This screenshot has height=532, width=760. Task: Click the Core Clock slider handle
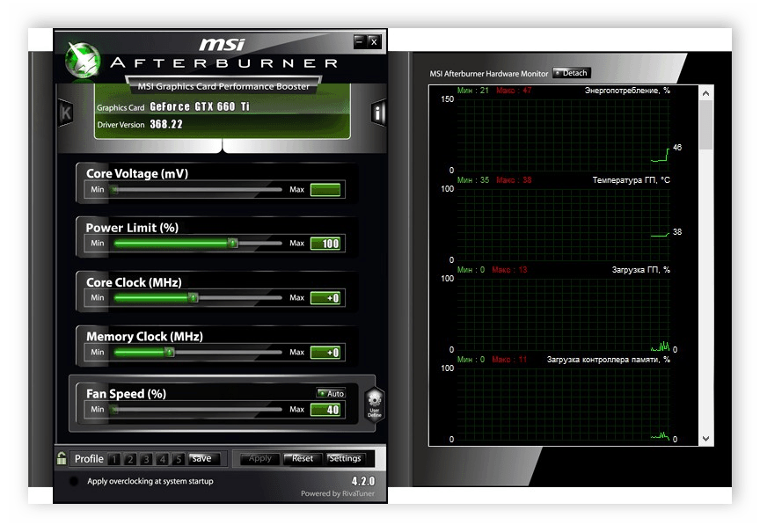pyautogui.click(x=193, y=297)
